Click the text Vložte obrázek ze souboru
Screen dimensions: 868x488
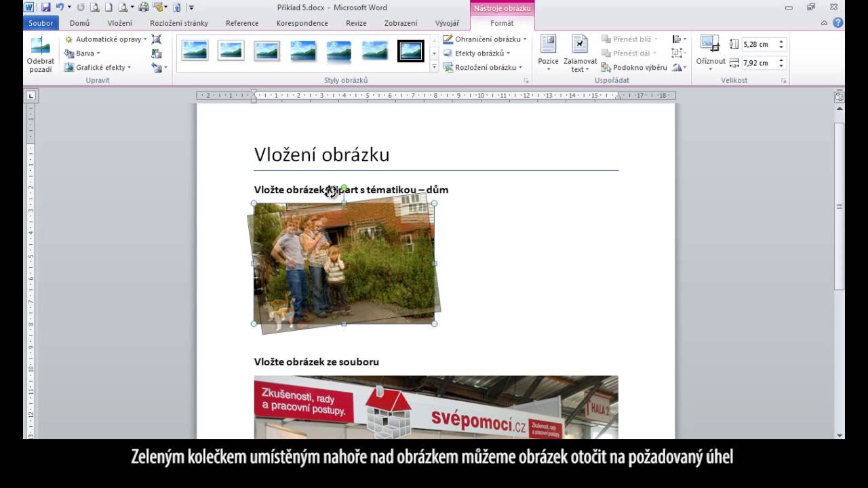click(x=317, y=362)
